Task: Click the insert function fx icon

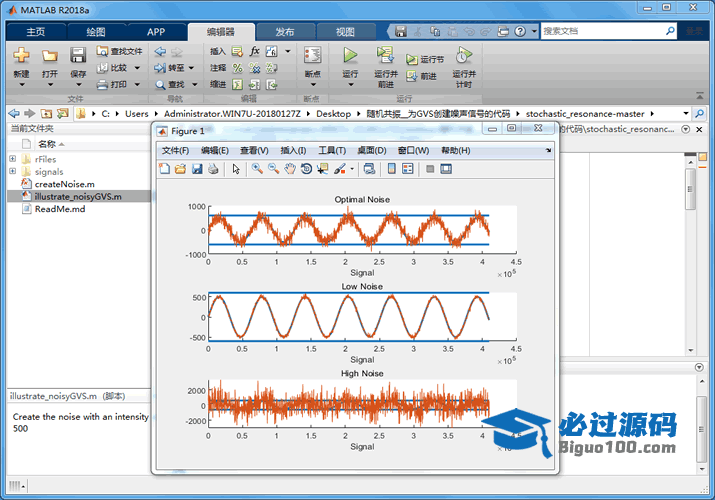Action: click(254, 51)
